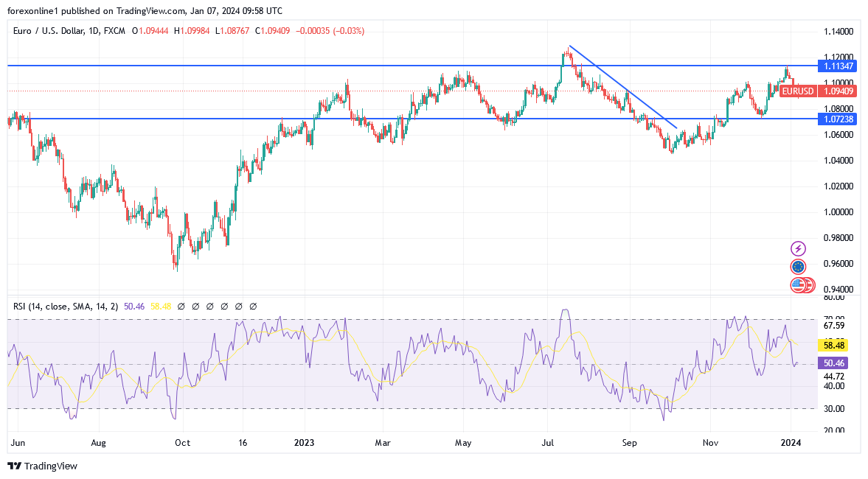Screen dimensions: 868x479
Task: Click the purple 50.46 label on RSI axis
Action: pyautogui.click(x=833, y=363)
